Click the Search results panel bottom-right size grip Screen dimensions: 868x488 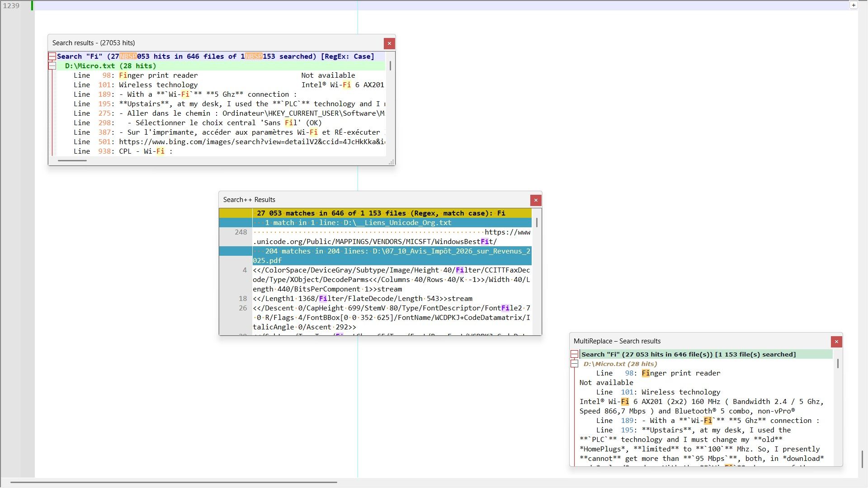click(x=392, y=162)
